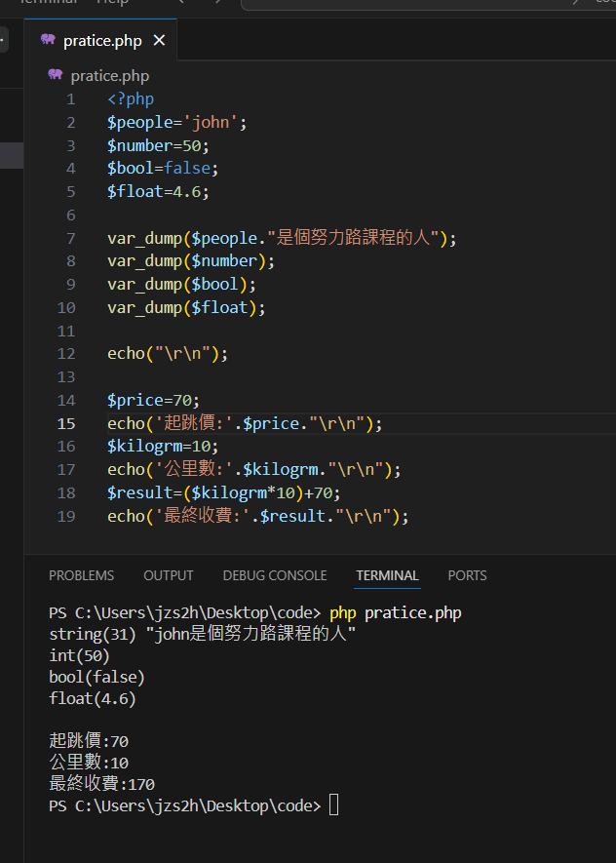The width and height of the screenshot is (616, 863).
Task: Click the 起跳價:70 terminal output
Action: point(89,741)
